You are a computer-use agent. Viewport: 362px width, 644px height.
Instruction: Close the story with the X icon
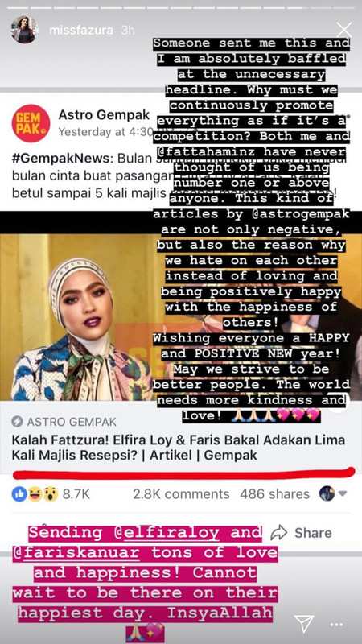point(343,30)
